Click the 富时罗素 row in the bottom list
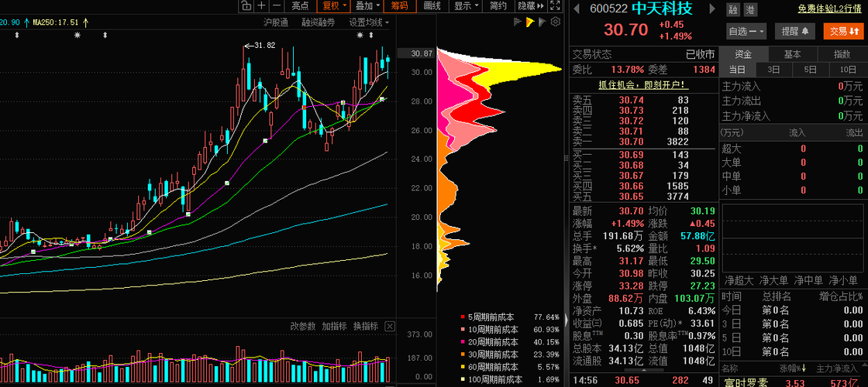 (793, 382)
